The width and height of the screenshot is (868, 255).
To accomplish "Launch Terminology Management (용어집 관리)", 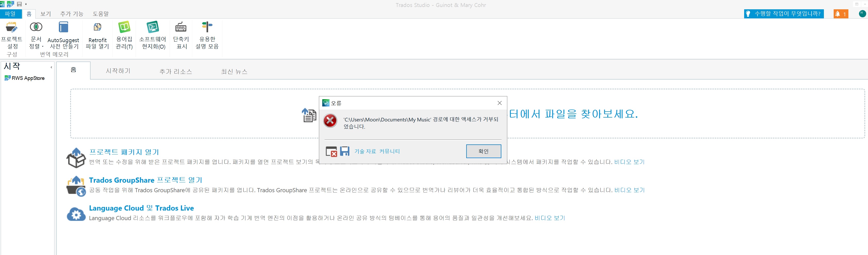I will (x=124, y=35).
